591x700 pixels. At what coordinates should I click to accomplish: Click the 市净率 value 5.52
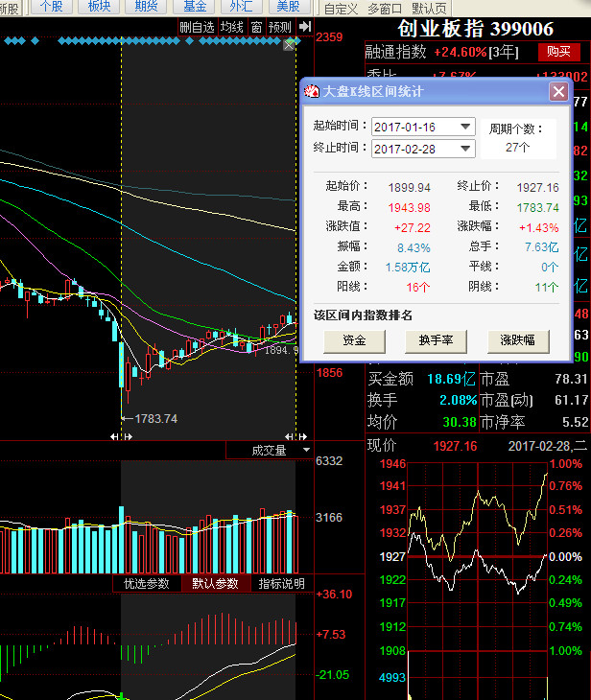click(x=577, y=422)
